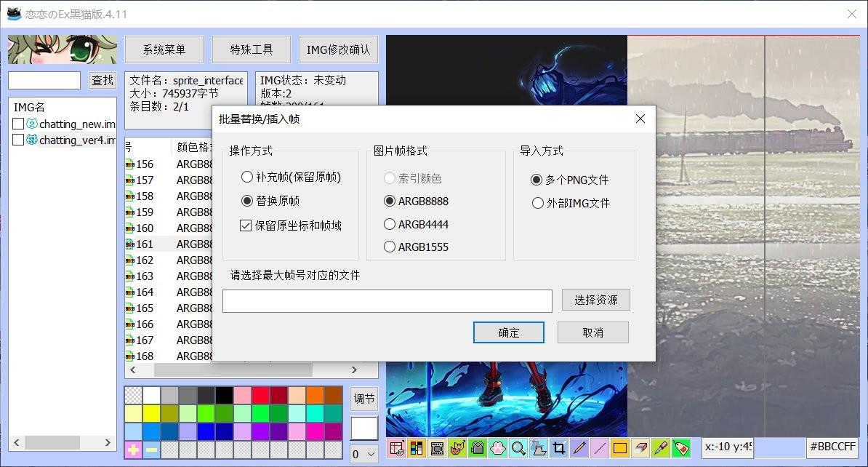868x467 pixels.
Task: Activate the eyedropper color picker
Action: 661,448
